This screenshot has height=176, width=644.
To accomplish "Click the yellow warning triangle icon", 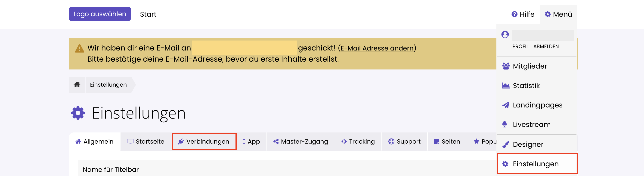I will pos(80,48).
